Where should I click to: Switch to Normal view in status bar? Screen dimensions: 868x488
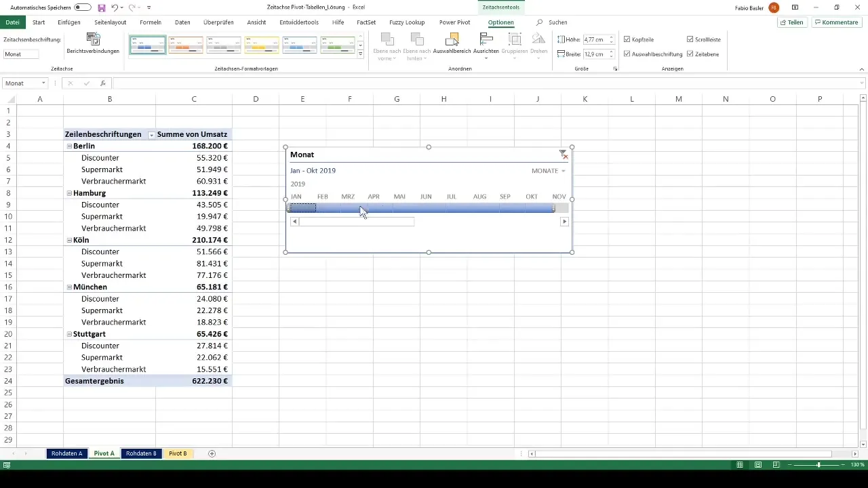click(740, 465)
